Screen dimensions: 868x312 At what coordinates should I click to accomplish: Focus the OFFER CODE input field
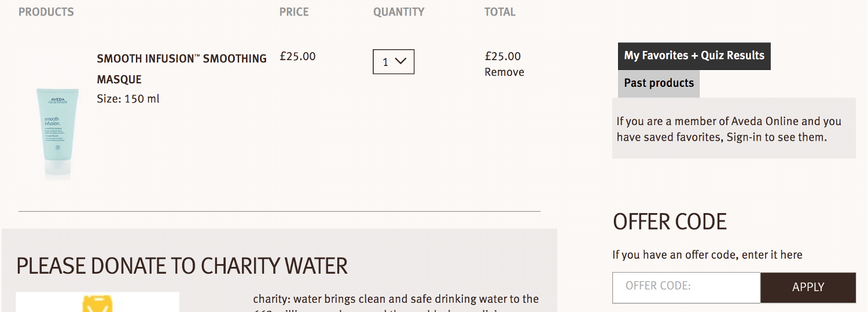(x=686, y=287)
